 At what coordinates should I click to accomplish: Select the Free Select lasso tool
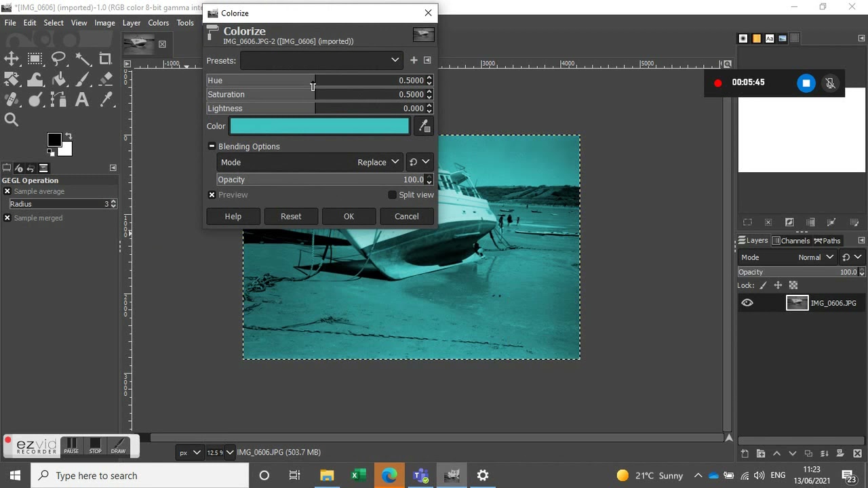click(59, 59)
